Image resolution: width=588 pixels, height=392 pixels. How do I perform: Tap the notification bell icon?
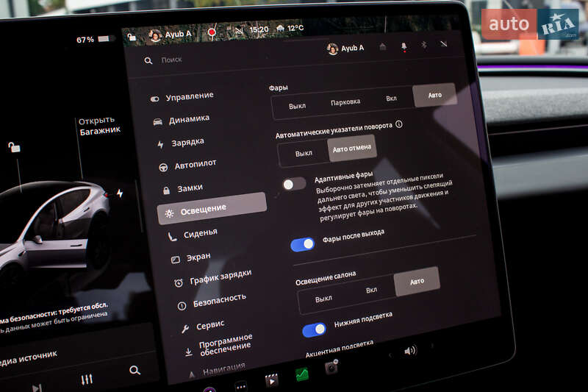click(x=404, y=46)
